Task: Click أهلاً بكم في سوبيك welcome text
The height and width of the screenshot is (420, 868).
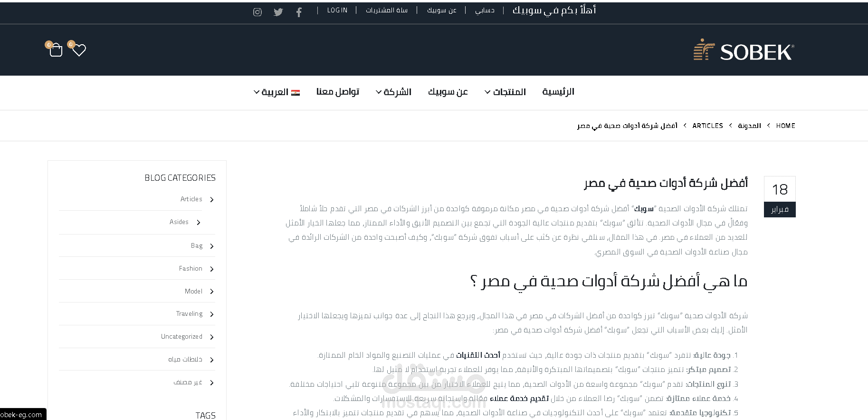Action: click(554, 10)
